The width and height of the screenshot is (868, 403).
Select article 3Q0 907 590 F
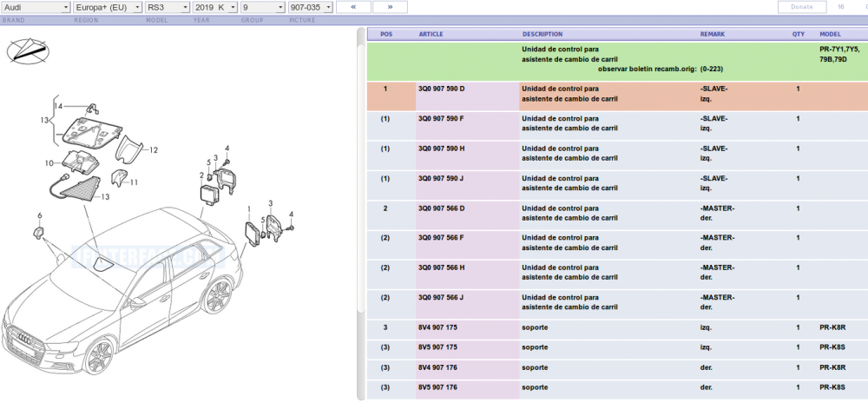click(x=441, y=118)
